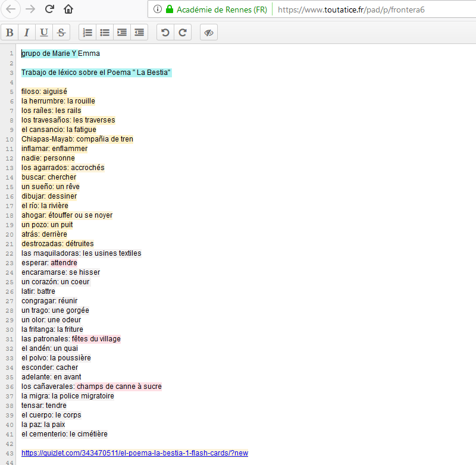Insert an ordered numbered list
Screen dimensions: 476x465
88,33
